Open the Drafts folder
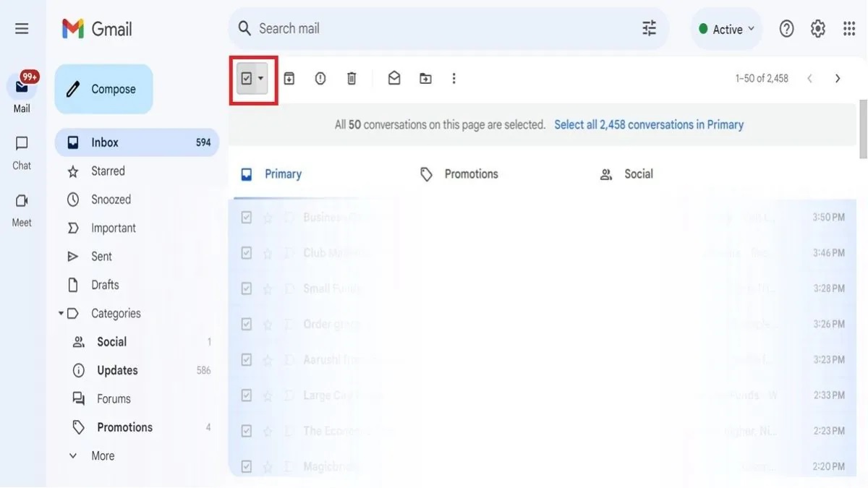This screenshot has width=868, height=488. [x=105, y=285]
